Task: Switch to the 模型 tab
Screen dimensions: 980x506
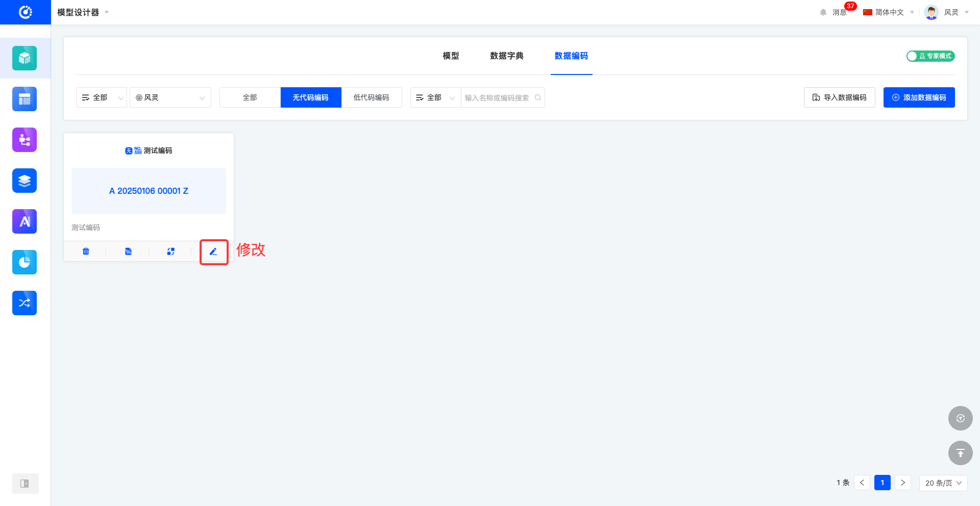Action: [x=451, y=56]
